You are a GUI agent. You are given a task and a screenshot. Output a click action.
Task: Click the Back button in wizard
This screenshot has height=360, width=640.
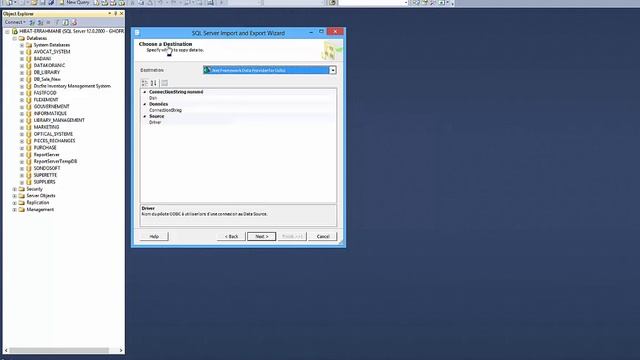pos(231,236)
